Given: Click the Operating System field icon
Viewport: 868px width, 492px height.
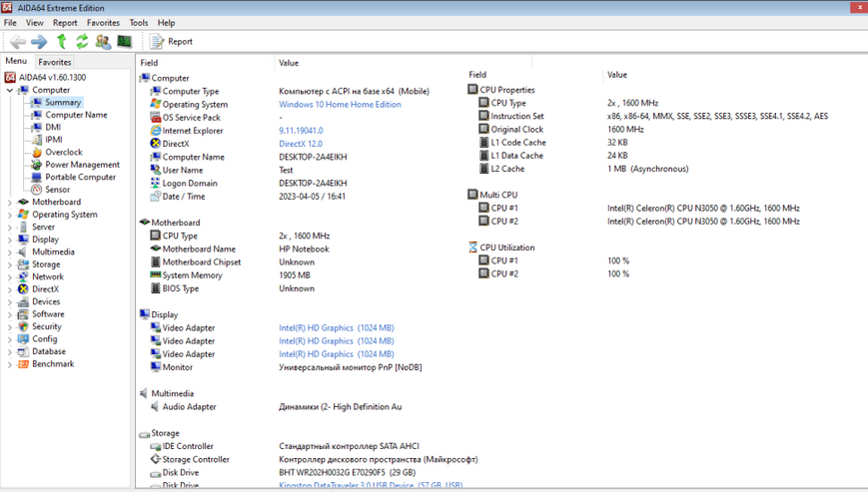Looking at the screenshot, I should click(x=156, y=104).
